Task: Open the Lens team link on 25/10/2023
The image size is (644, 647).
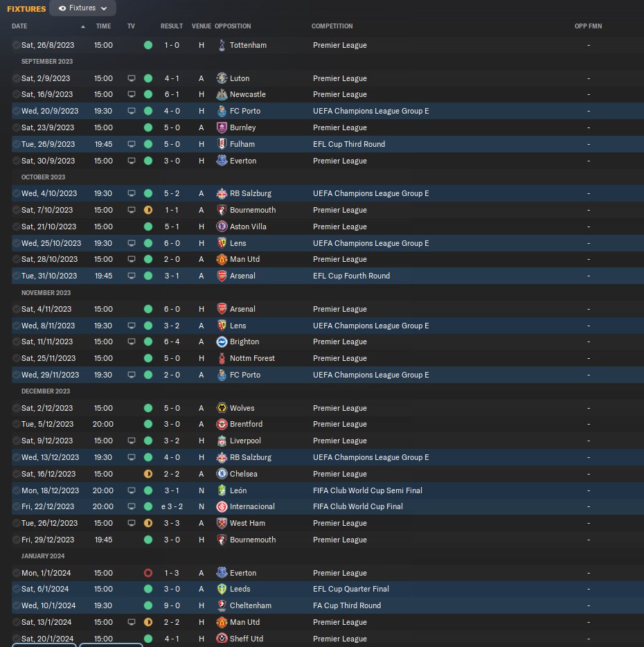Action: pos(238,243)
